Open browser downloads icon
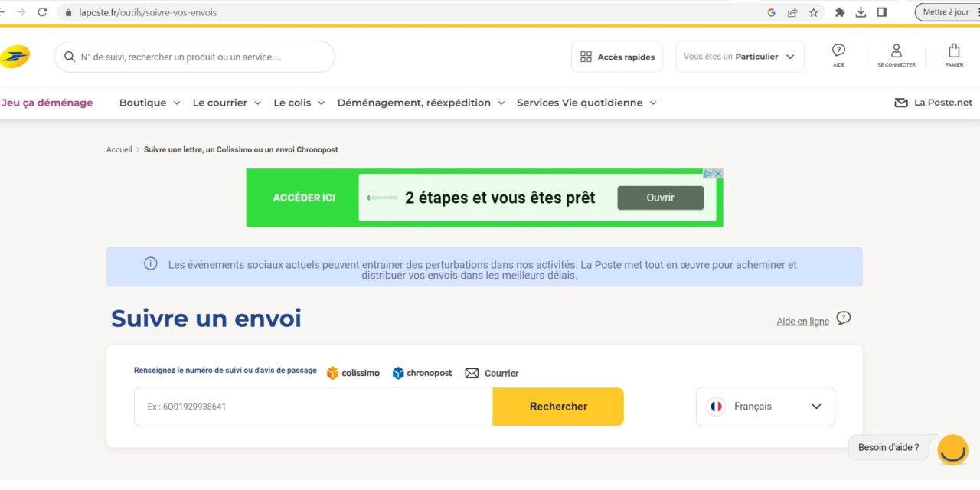980x490 pixels. tap(861, 12)
